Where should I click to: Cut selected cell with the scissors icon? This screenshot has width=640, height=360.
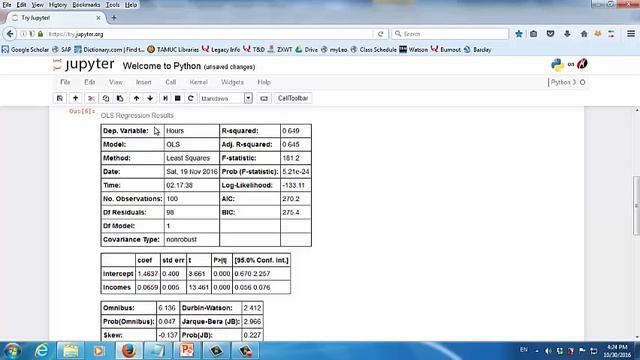click(x=91, y=98)
